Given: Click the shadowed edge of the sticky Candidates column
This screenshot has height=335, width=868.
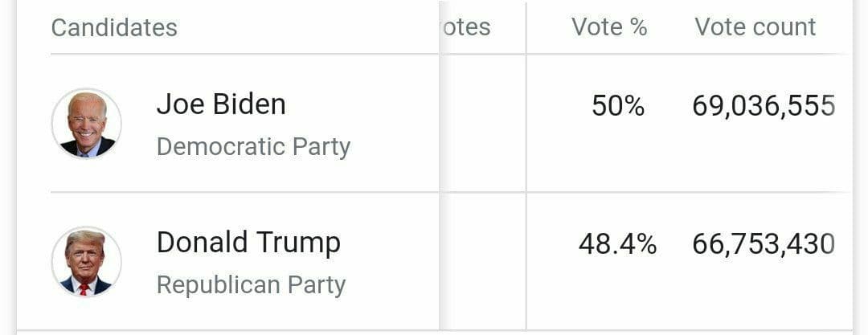Looking at the screenshot, I should pyautogui.click(x=440, y=166).
